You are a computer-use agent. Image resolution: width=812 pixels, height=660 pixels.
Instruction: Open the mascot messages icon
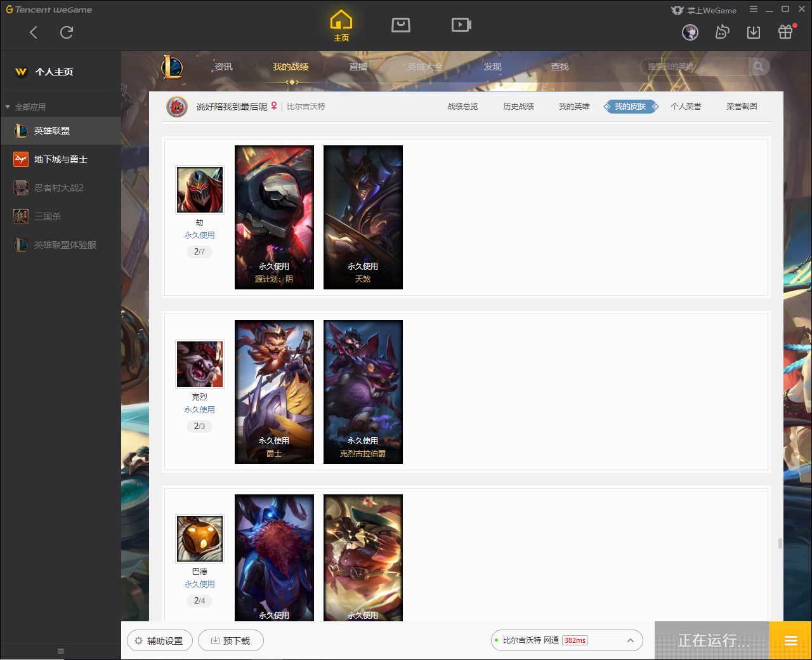tap(722, 32)
